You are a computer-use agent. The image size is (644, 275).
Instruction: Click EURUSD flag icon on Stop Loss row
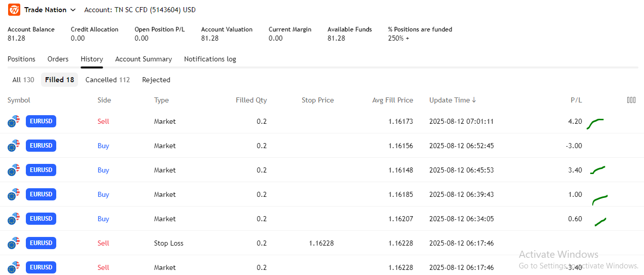click(x=14, y=243)
